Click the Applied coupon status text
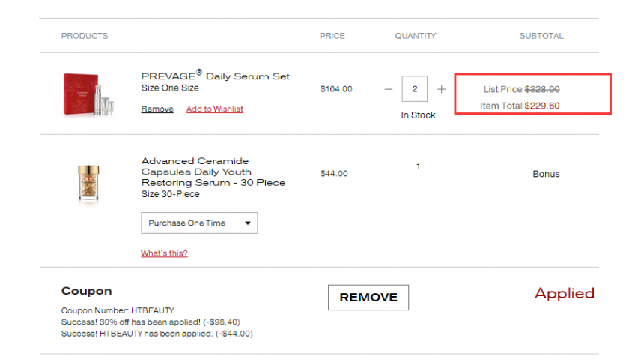The width and height of the screenshot is (644, 362). [x=565, y=294]
